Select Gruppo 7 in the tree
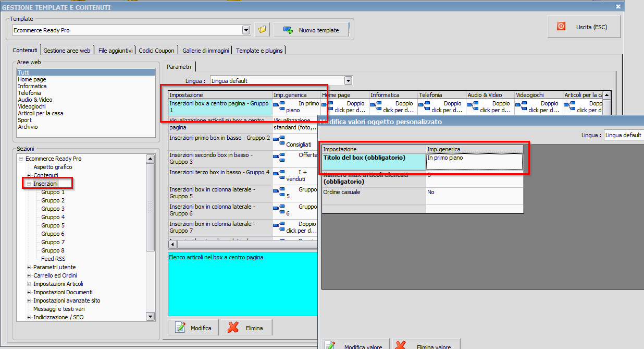Image resolution: width=644 pixels, height=349 pixels. 53,242
